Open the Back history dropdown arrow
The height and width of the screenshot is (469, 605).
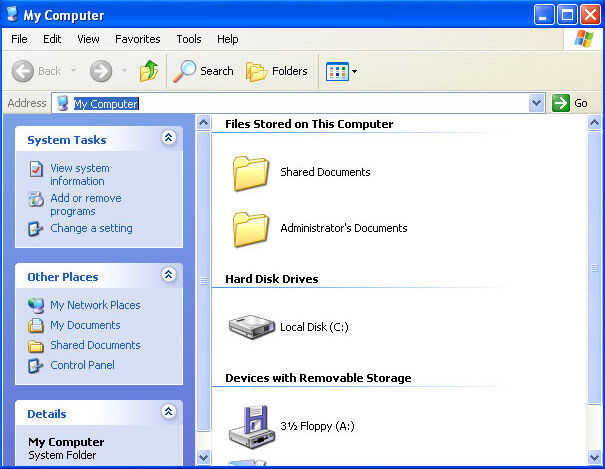(x=73, y=71)
